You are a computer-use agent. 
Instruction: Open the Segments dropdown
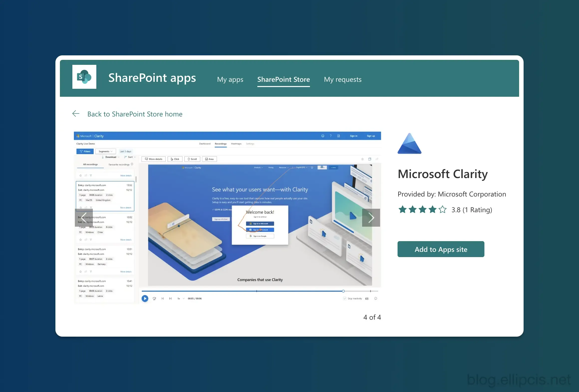point(105,151)
